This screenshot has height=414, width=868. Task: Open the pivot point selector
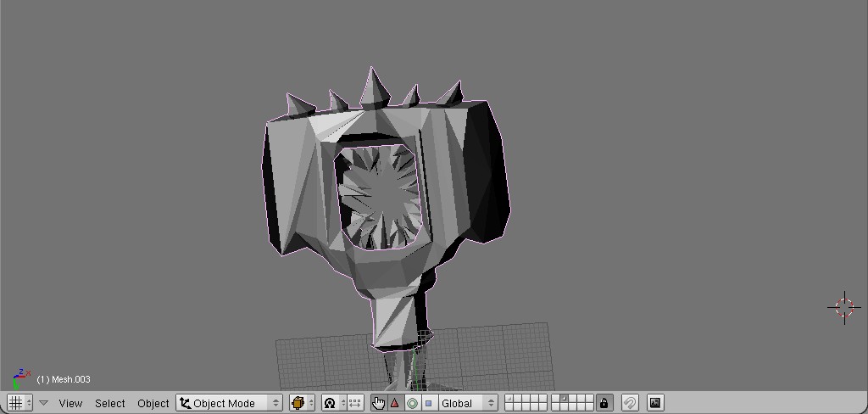[332, 403]
